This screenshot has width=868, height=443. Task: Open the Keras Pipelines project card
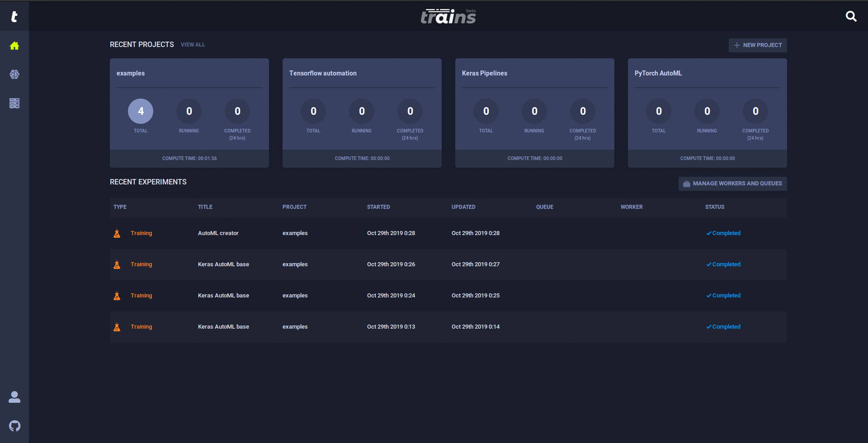pyautogui.click(x=535, y=113)
